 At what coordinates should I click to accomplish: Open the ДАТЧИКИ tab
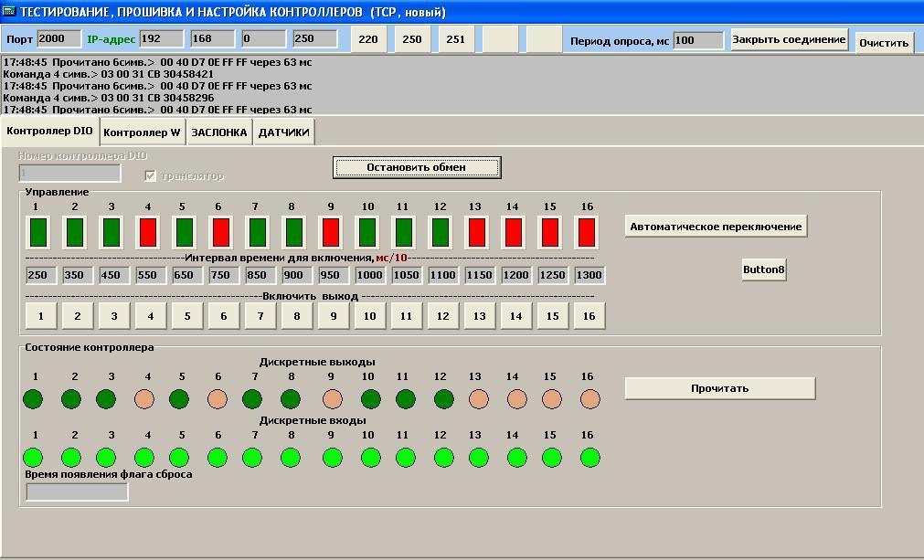(x=284, y=132)
